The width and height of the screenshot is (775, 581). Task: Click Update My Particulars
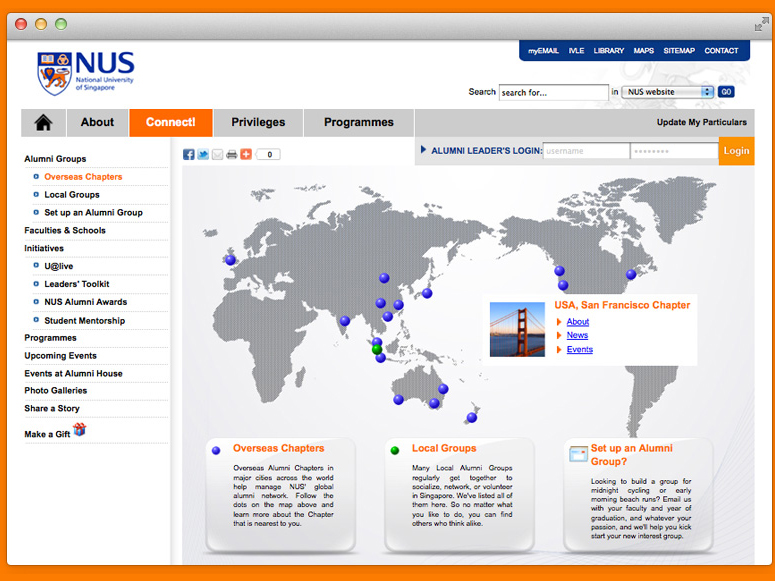pos(701,122)
